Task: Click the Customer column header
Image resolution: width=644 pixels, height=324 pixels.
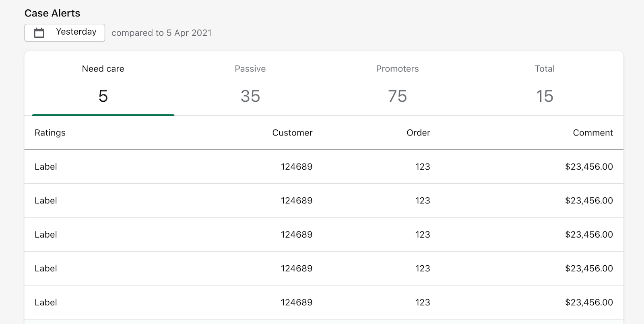Action: [x=292, y=133]
